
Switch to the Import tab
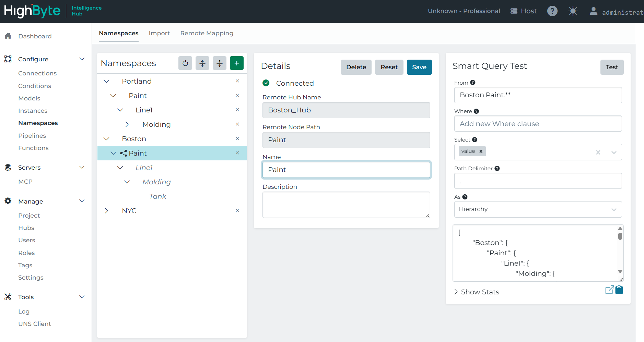pos(159,33)
